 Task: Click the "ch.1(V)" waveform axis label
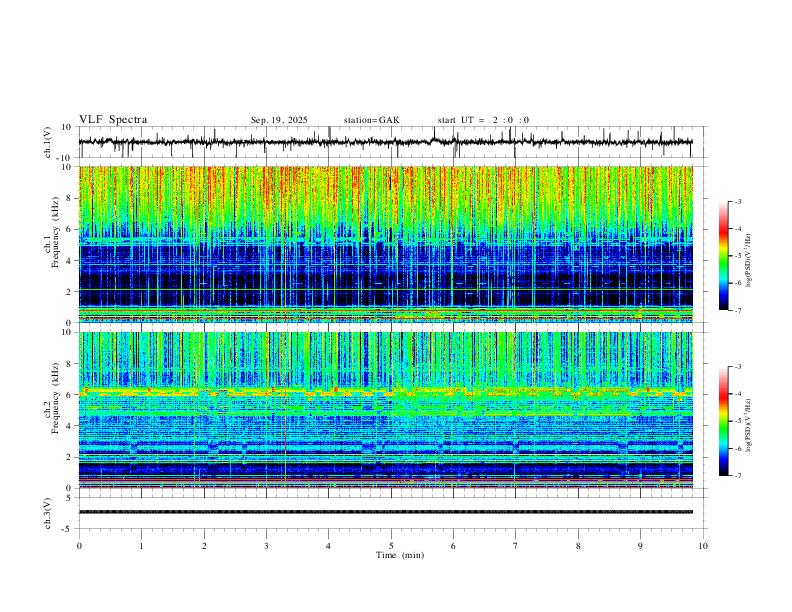click(x=48, y=142)
